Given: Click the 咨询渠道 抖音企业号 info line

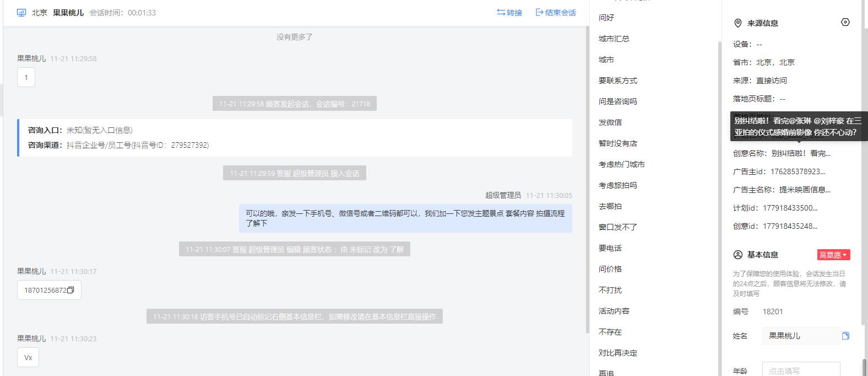Looking at the screenshot, I should [x=118, y=145].
